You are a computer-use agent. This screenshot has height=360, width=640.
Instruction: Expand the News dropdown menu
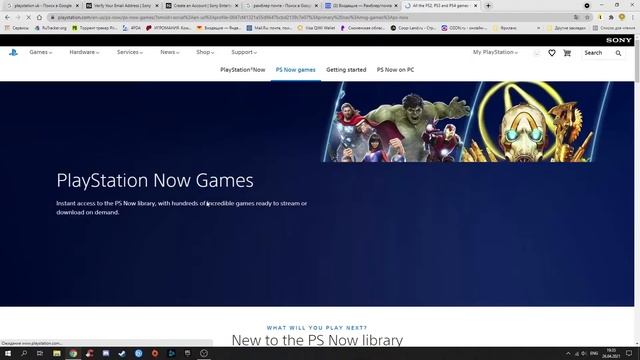pyautogui.click(x=169, y=52)
